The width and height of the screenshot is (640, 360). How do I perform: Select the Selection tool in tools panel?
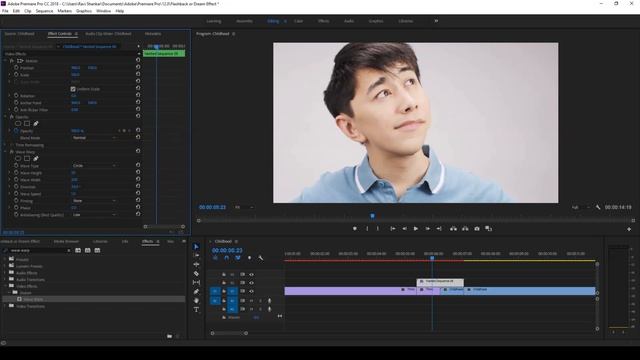click(196, 247)
